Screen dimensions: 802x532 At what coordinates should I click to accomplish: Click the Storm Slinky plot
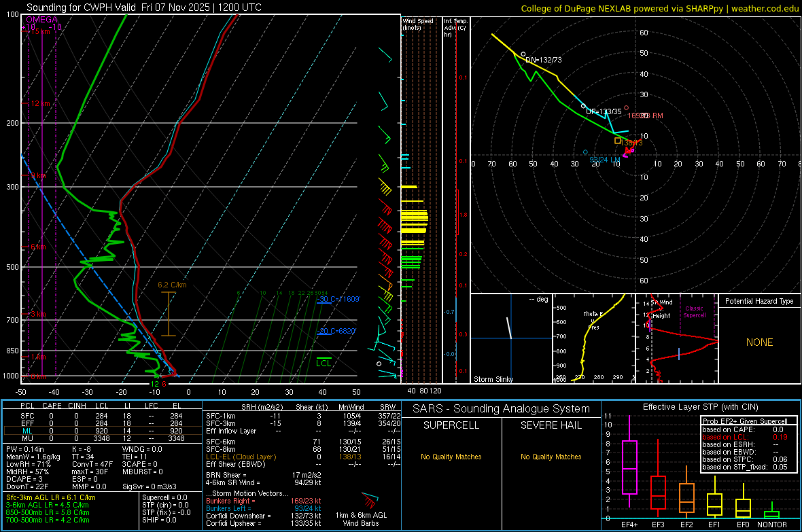point(511,338)
